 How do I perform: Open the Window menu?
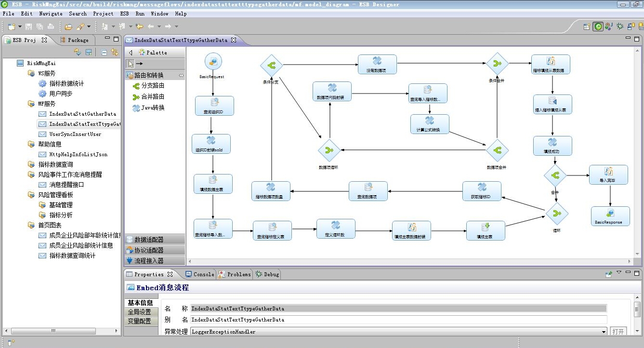159,13
